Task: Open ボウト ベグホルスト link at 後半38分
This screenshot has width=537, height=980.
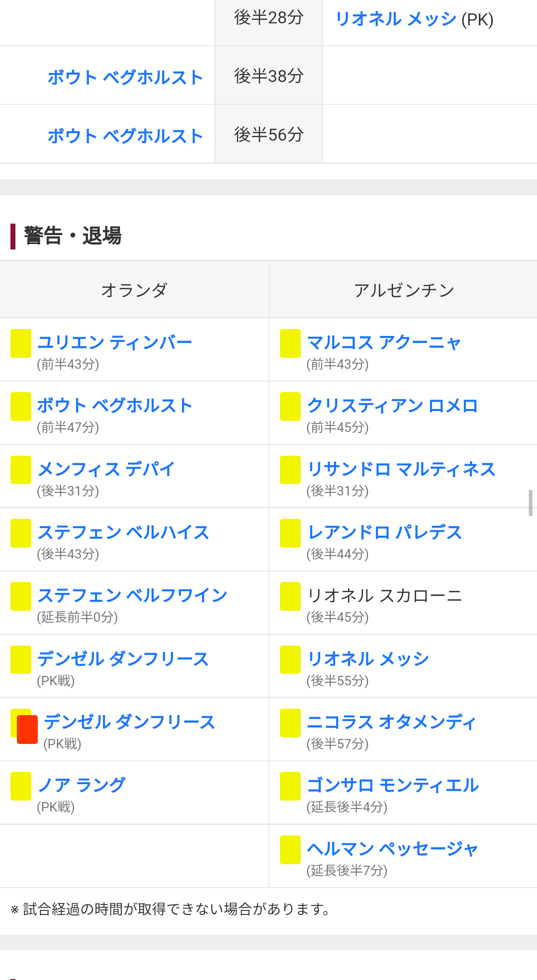Action: pyautogui.click(x=125, y=77)
